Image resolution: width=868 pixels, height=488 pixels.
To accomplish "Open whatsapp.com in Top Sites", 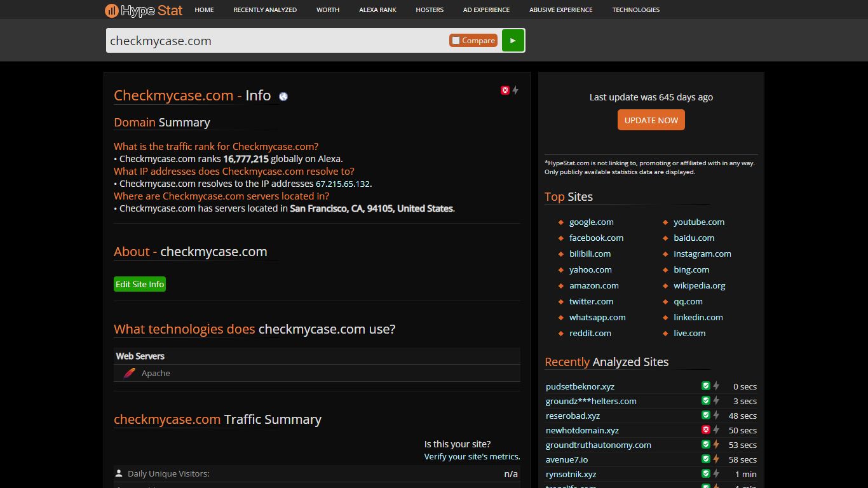I will pos(597,317).
